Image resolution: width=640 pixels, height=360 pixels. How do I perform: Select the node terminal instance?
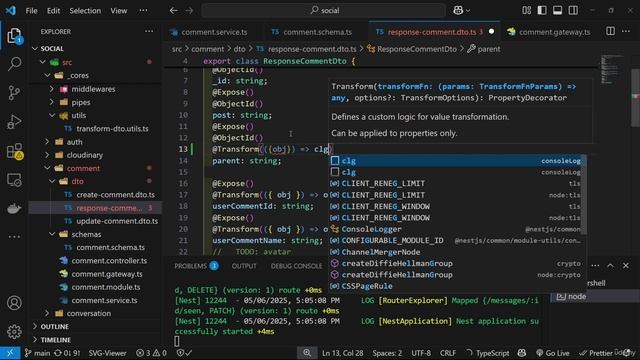[x=595, y=296]
